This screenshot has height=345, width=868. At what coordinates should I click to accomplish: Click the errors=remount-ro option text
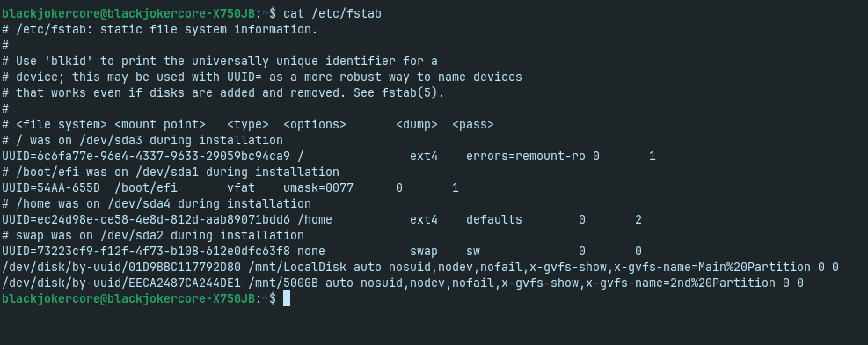(x=526, y=156)
